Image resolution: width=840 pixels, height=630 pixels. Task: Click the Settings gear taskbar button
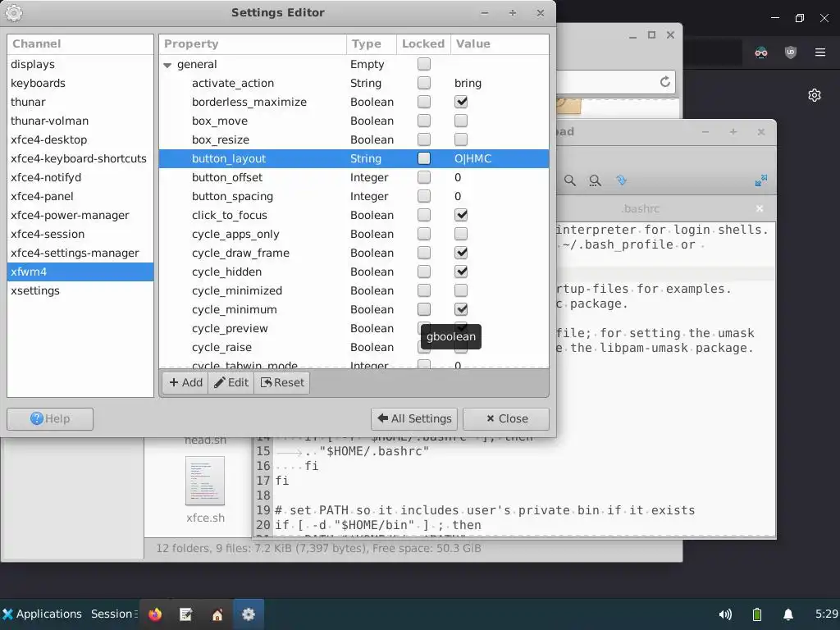[248, 614]
